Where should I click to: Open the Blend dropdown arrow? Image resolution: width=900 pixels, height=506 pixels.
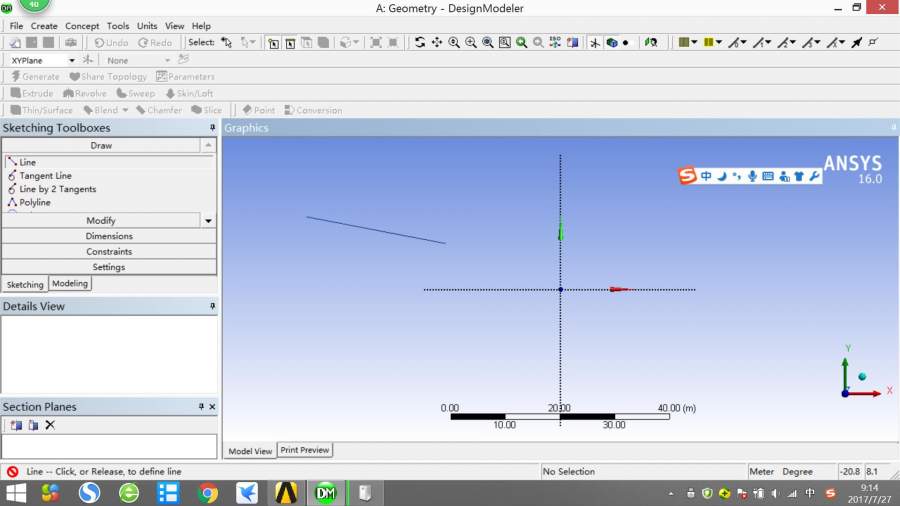click(125, 110)
